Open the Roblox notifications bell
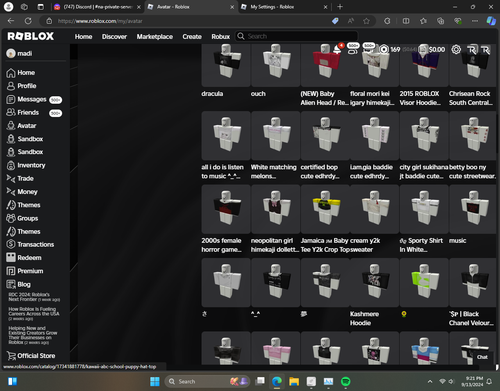 tap(337, 49)
